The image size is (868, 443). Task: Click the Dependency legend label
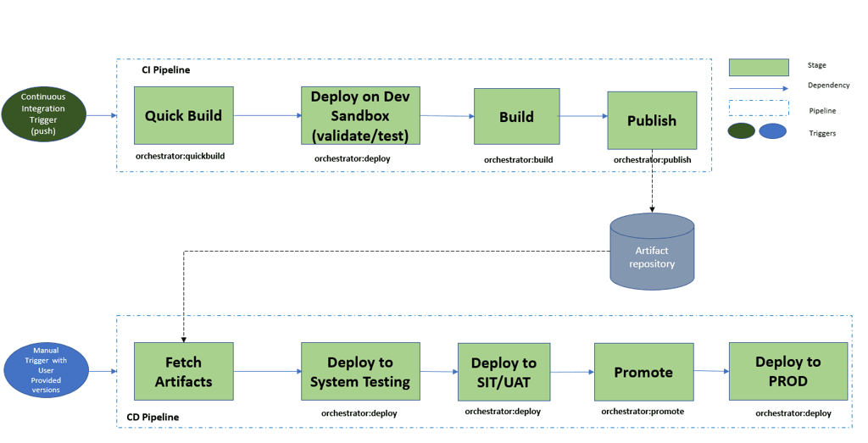click(829, 86)
